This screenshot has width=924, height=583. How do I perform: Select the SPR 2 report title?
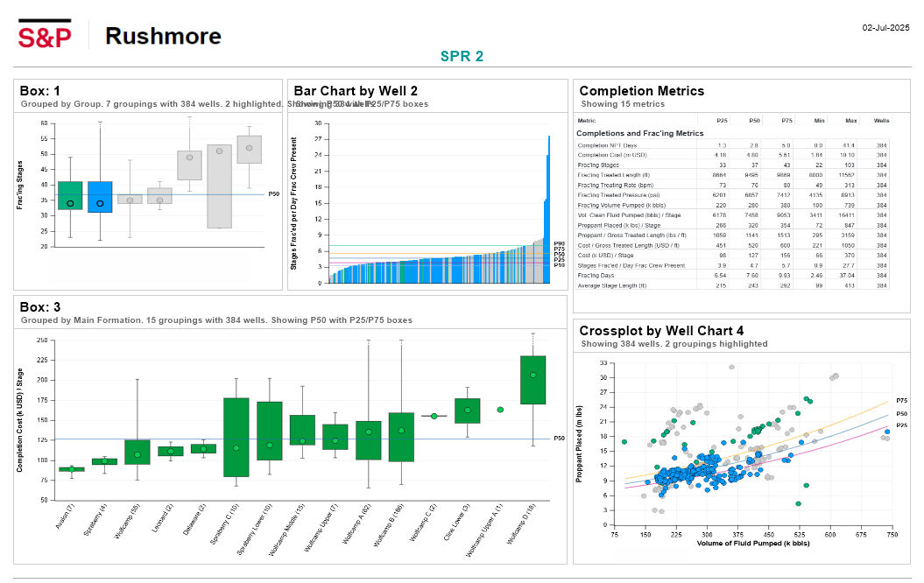[462, 57]
